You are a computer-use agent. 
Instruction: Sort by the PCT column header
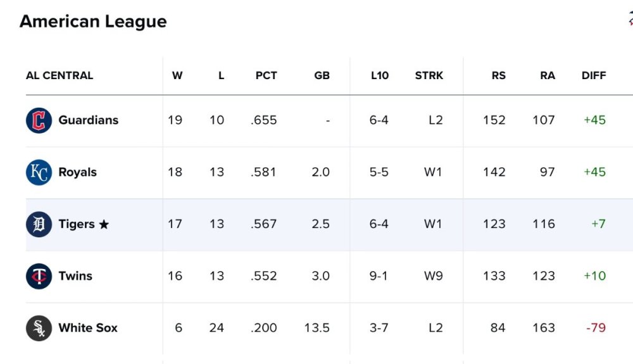[x=266, y=75]
